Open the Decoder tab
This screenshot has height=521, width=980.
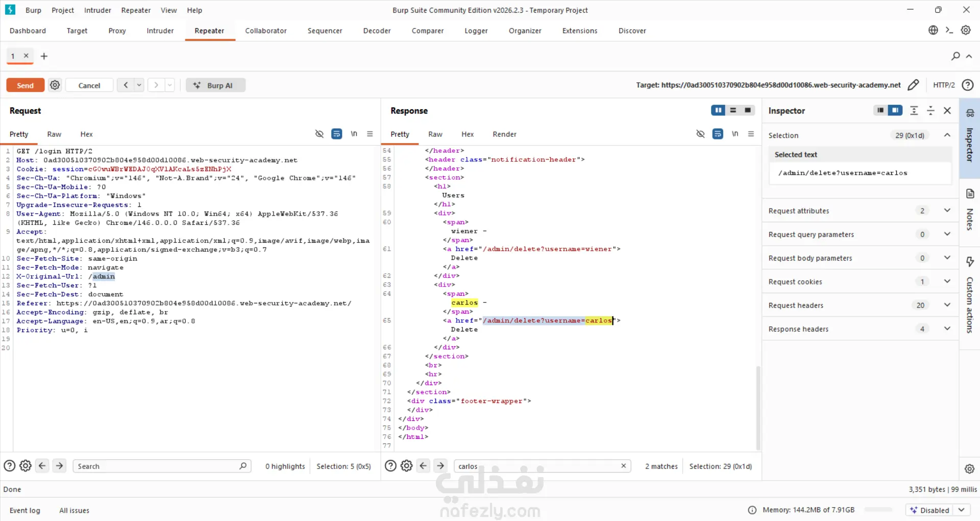tap(377, 31)
